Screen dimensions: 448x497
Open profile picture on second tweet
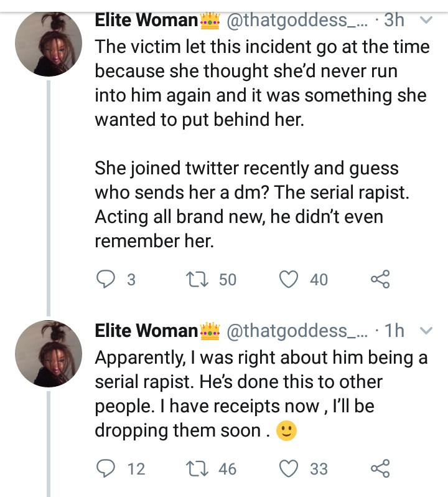48,354
